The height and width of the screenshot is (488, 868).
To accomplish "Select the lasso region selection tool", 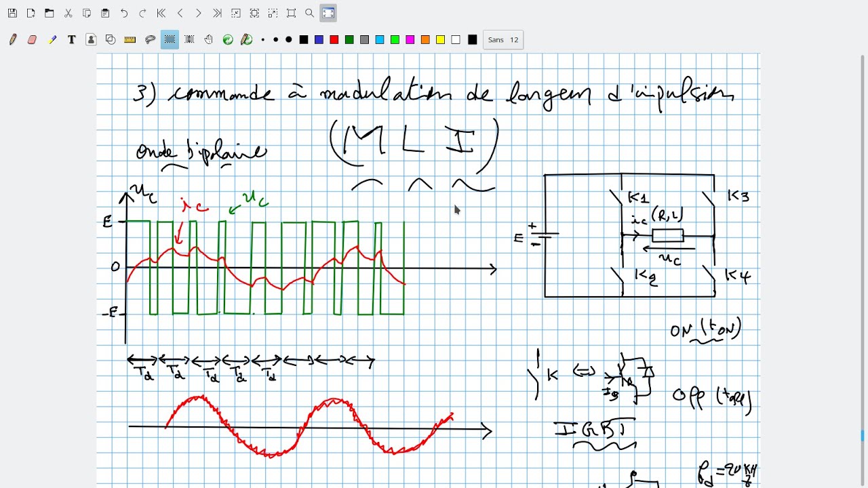I will pos(150,40).
